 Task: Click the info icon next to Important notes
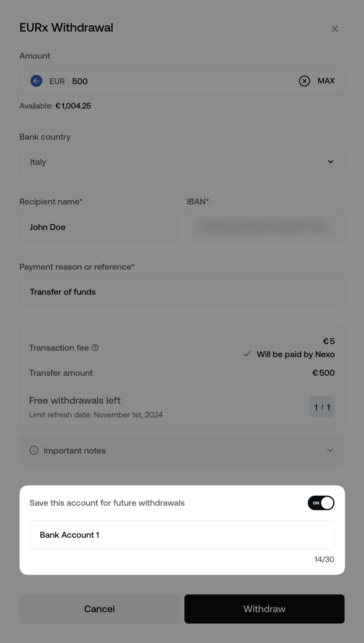point(34,450)
